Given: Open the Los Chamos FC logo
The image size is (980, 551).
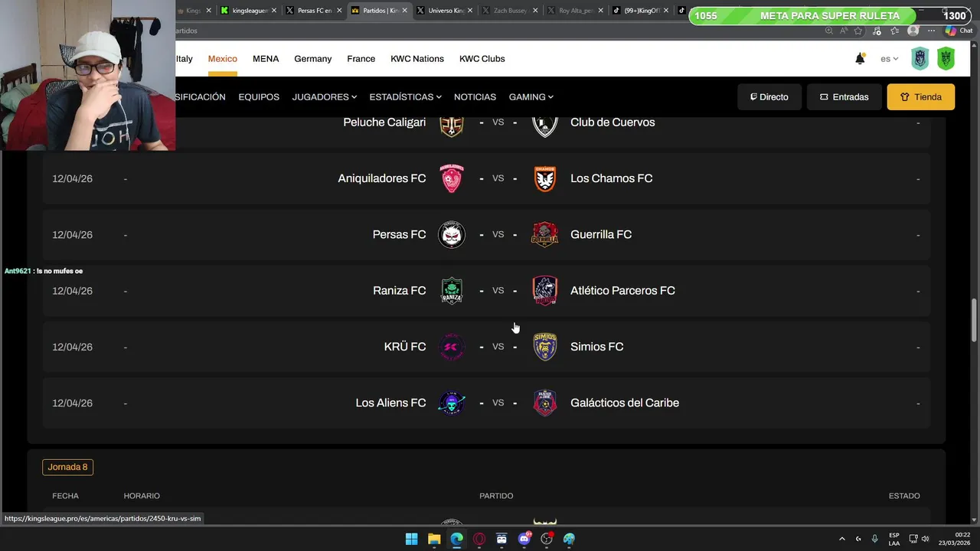Looking at the screenshot, I should pyautogui.click(x=545, y=178).
